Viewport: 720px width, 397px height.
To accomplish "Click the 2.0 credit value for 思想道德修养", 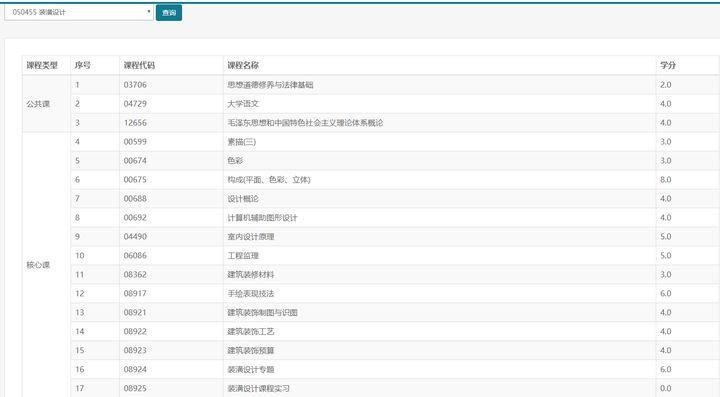I will point(666,85).
